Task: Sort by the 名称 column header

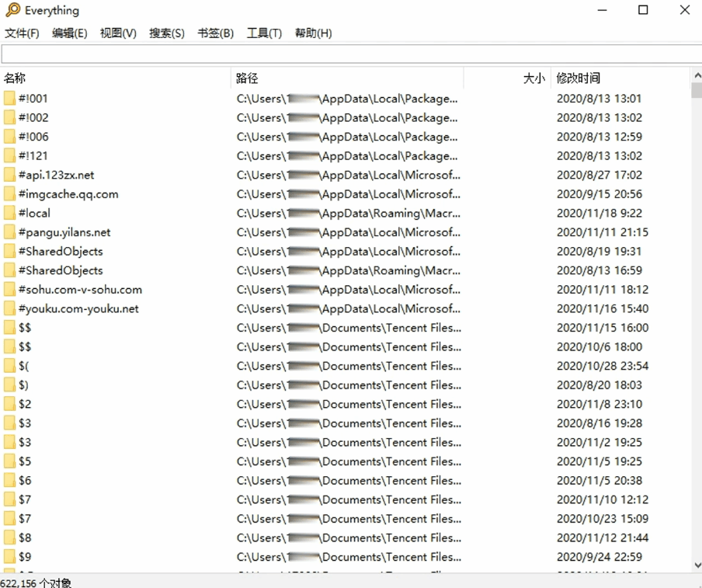Action: pyautogui.click(x=15, y=78)
